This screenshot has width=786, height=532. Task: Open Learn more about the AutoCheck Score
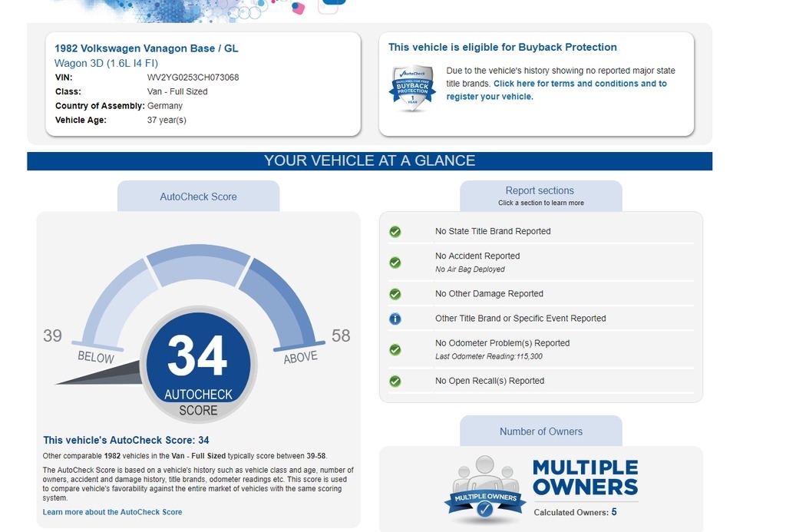tap(113, 512)
